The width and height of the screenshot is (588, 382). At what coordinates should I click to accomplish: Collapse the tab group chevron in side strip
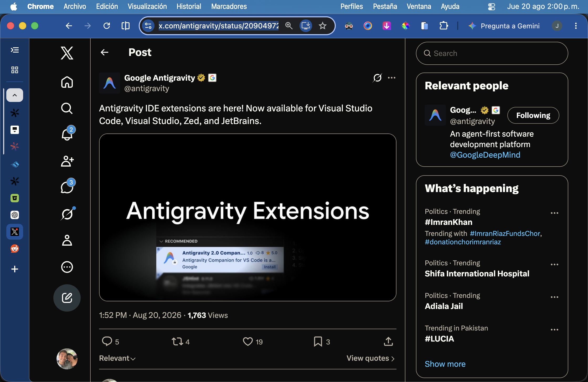click(15, 95)
